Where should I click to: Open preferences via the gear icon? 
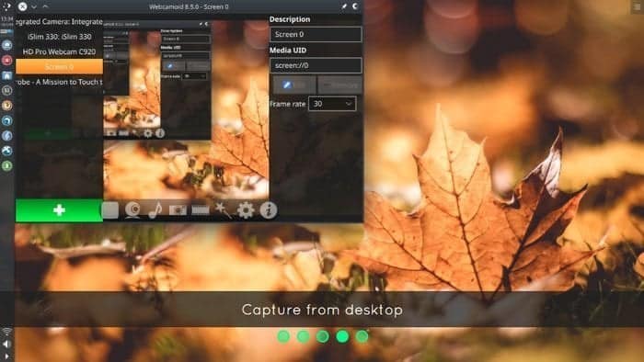[246, 210]
